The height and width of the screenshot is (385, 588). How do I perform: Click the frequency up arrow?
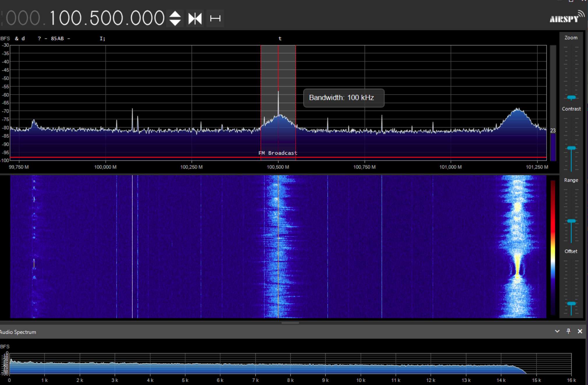coord(175,14)
